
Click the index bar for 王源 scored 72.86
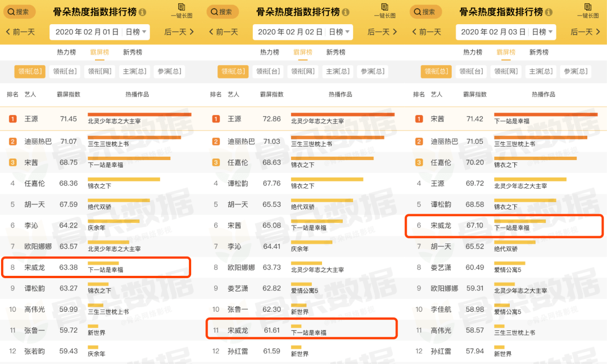(x=343, y=115)
